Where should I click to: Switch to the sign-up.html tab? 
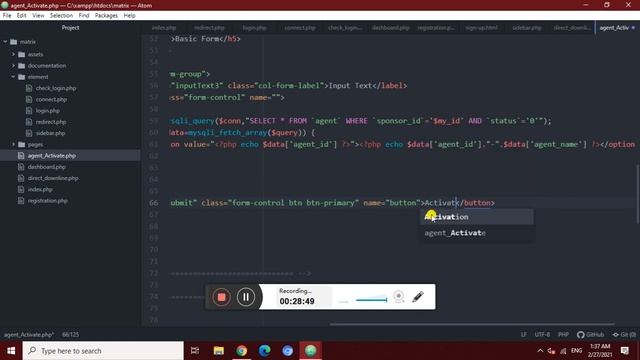[x=481, y=28]
